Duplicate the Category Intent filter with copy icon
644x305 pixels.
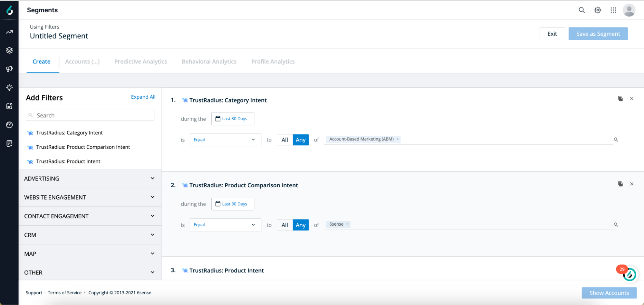click(x=620, y=99)
